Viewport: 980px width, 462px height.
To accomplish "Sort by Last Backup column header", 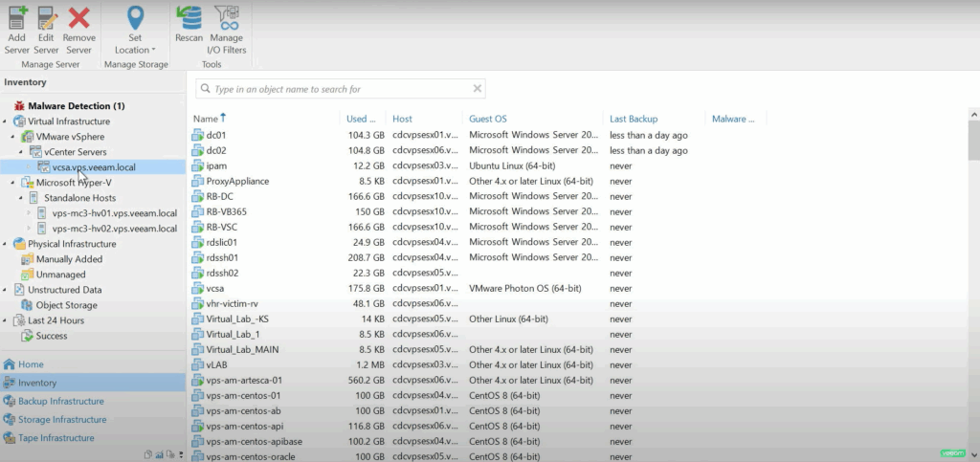I will pos(633,119).
